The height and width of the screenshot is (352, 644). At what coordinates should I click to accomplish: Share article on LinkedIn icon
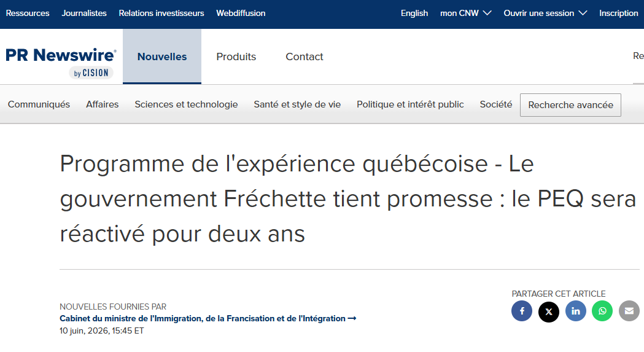(576, 311)
